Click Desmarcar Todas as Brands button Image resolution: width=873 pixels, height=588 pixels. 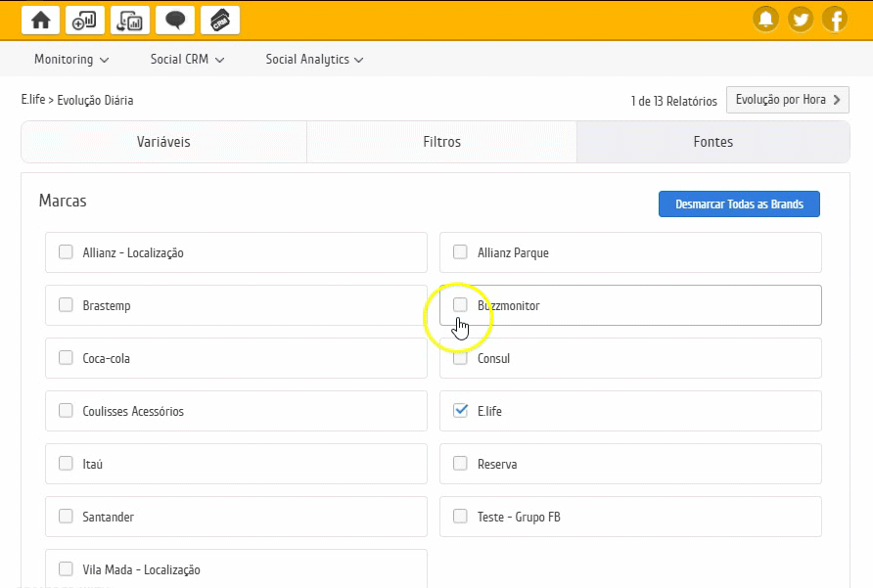click(x=739, y=204)
